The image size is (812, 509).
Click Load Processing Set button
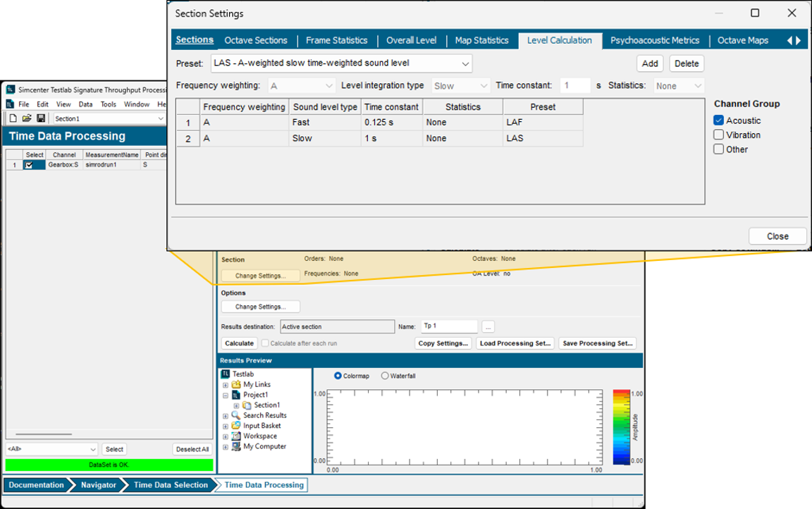[x=515, y=343]
